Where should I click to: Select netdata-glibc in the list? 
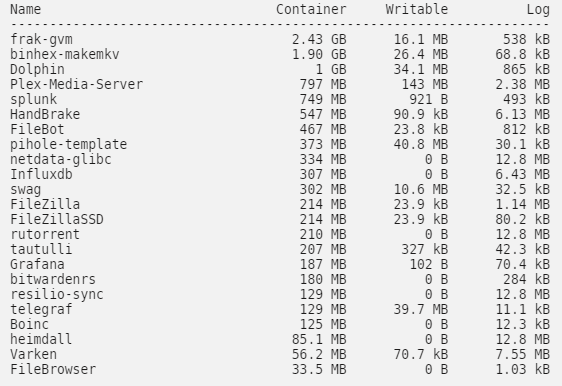pos(61,159)
